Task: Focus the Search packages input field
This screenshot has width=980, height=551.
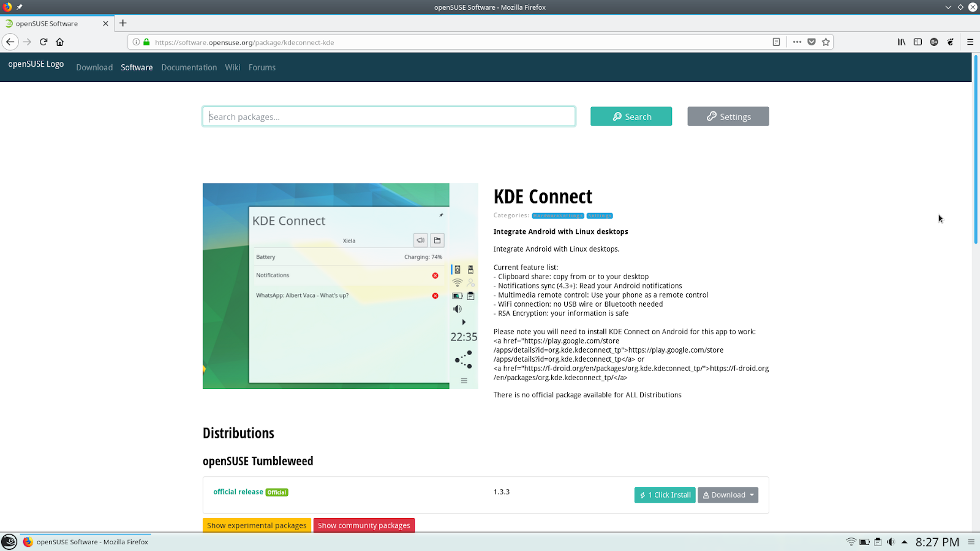Action: click(389, 116)
